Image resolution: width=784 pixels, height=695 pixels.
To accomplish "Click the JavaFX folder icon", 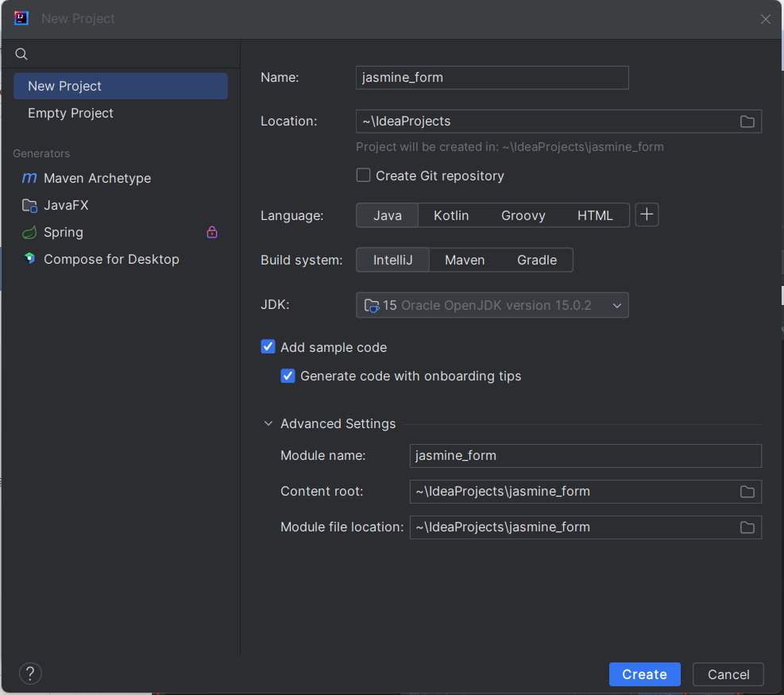I will [29, 205].
